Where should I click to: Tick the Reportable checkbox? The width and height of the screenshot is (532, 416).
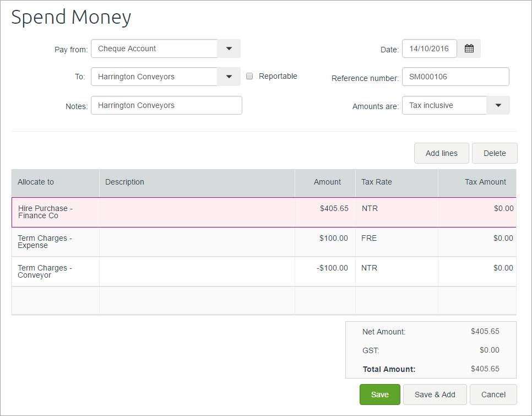pos(249,77)
